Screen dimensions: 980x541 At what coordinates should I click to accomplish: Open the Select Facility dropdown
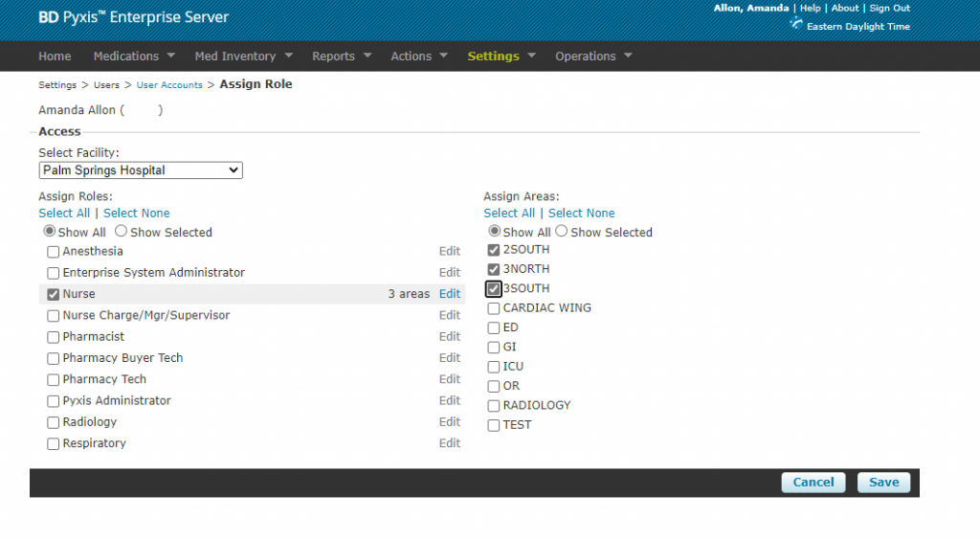pos(141,170)
